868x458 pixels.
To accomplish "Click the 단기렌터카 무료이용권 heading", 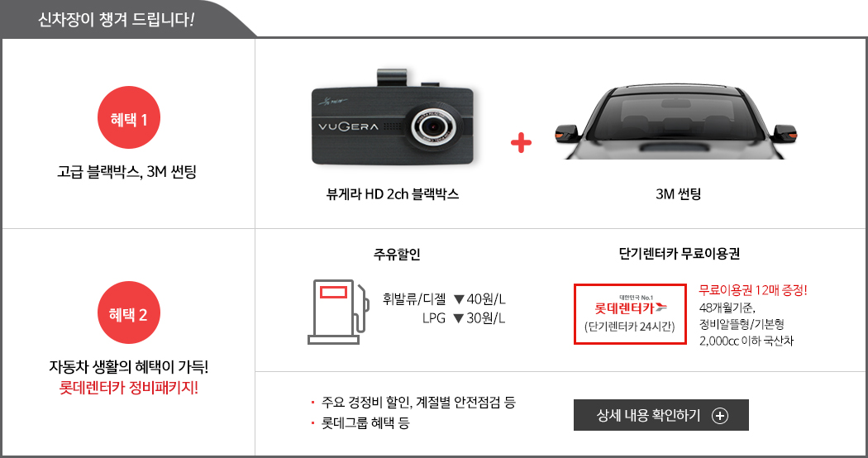I will tap(680, 254).
